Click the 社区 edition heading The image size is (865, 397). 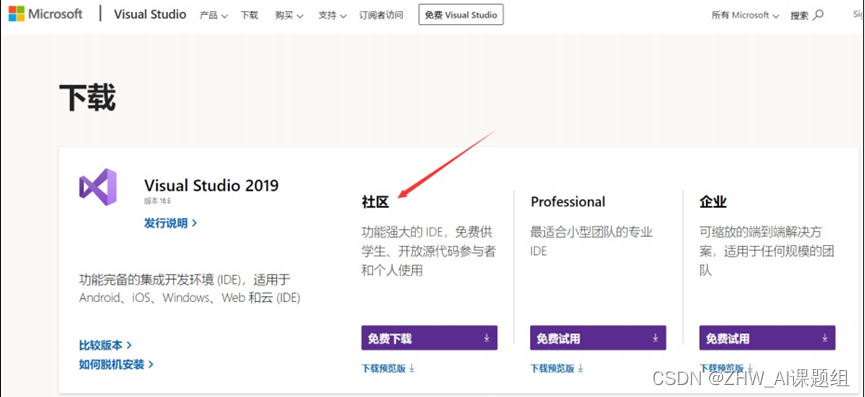tap(376, 202)
